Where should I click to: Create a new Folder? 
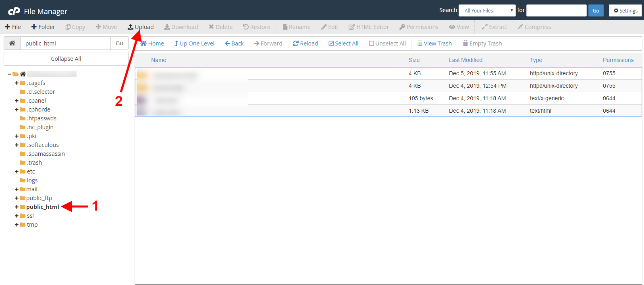43,27
